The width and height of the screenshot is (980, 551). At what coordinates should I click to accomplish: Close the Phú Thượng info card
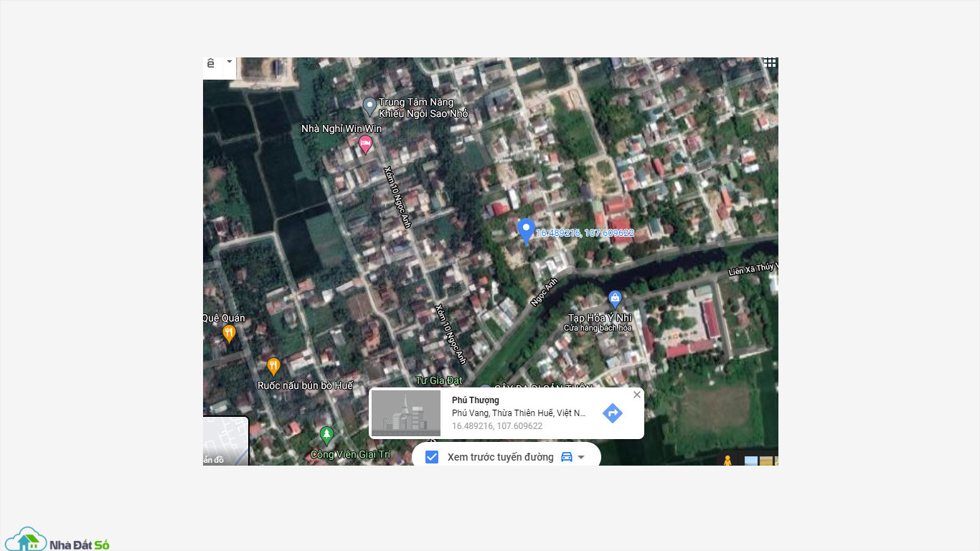coord(636,395)
